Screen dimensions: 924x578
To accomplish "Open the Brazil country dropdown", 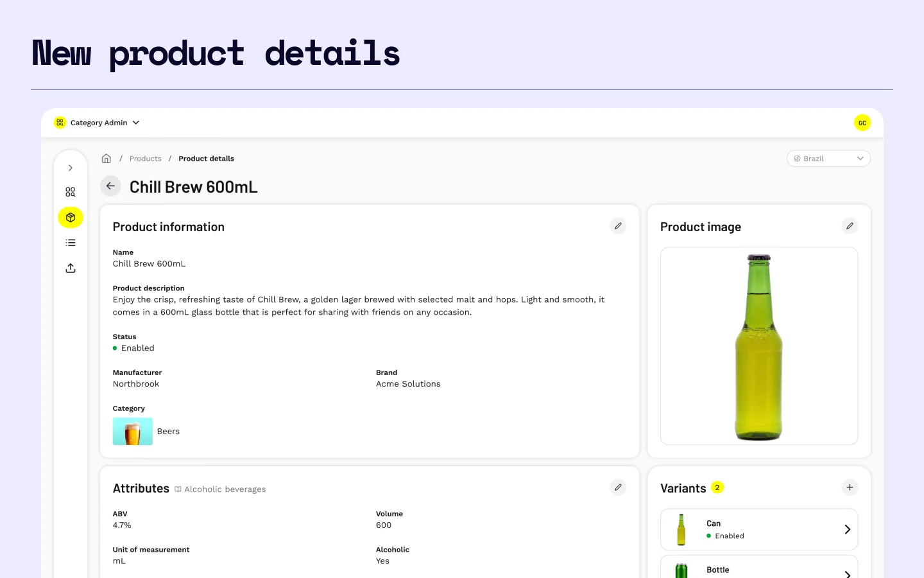I will [x=828, y=159].
